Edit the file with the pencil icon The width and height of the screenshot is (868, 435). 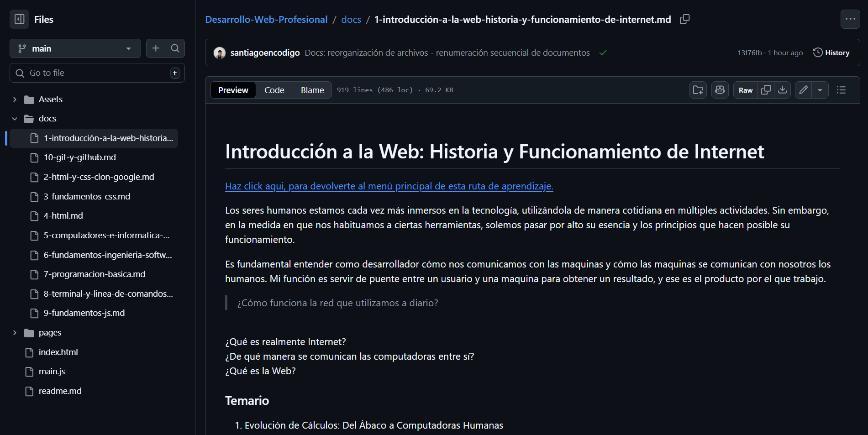pos(803,90)
